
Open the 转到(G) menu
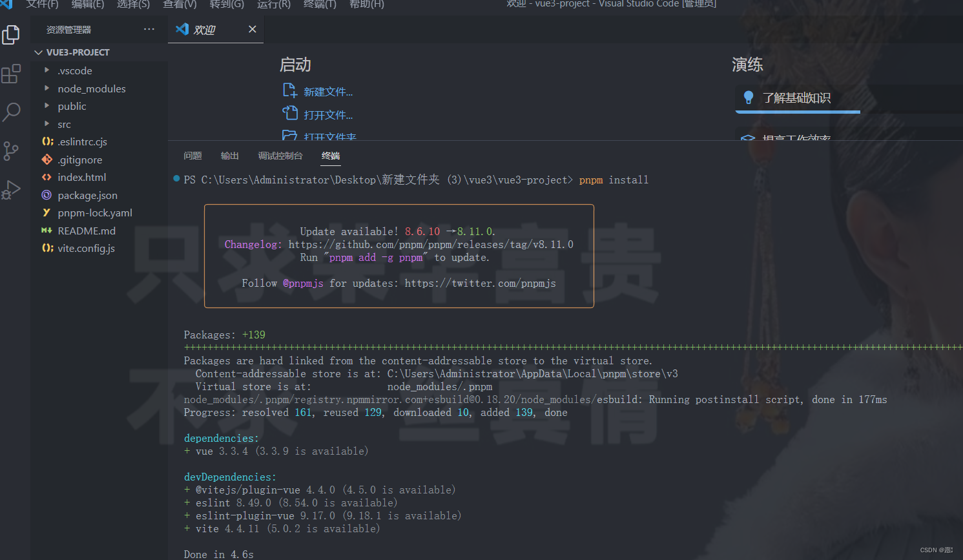(x=227, y=4)
